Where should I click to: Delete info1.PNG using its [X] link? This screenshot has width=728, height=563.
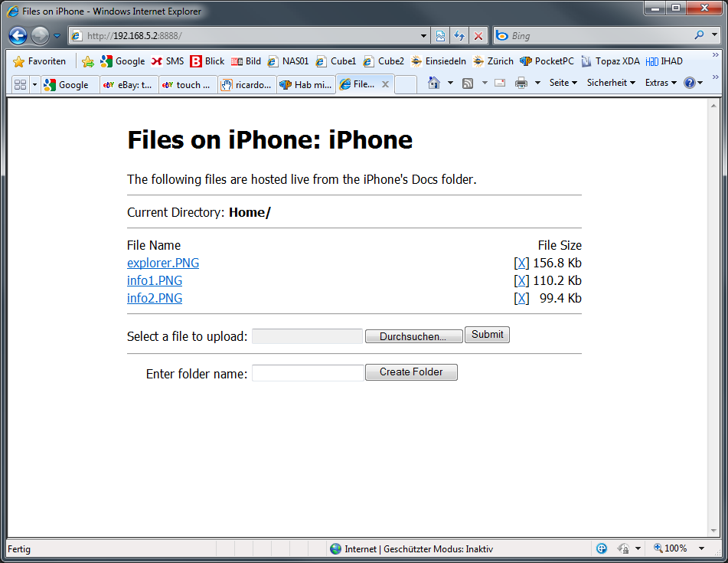pyautogui.click(x=521, y=280)
